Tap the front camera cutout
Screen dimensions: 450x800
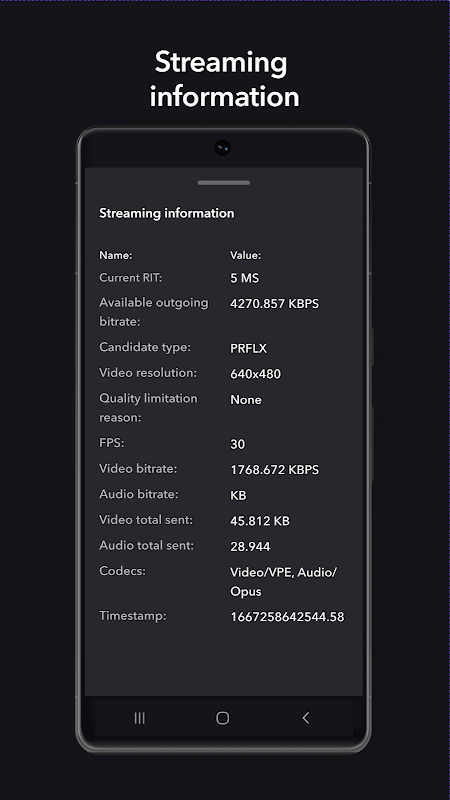click(222, 148)
